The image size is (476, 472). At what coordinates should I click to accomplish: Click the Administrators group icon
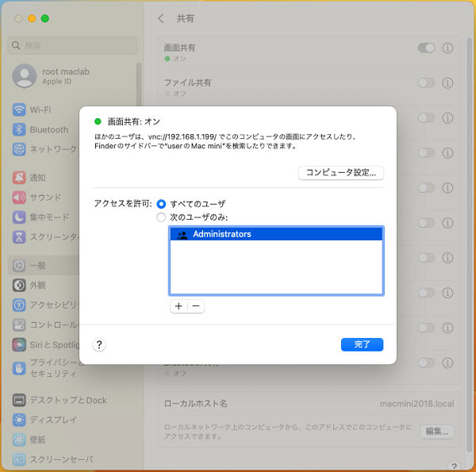[x=182, y=234]
